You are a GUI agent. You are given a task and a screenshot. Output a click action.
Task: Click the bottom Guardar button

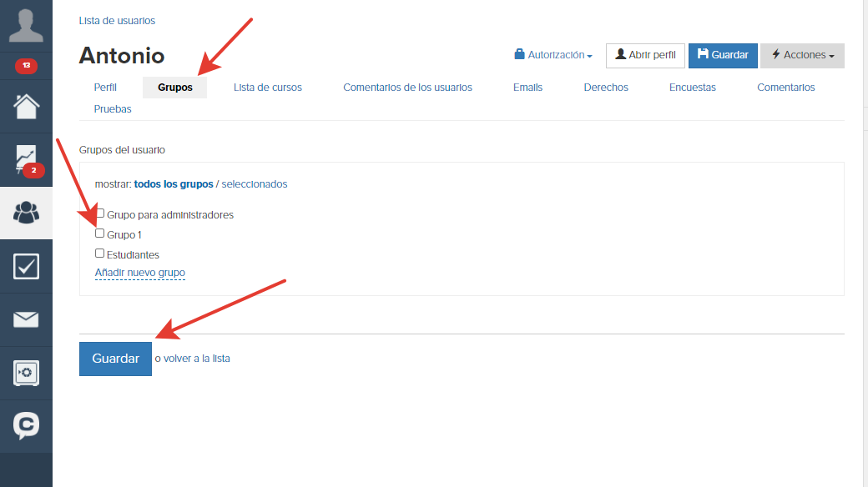pos(115,359)
